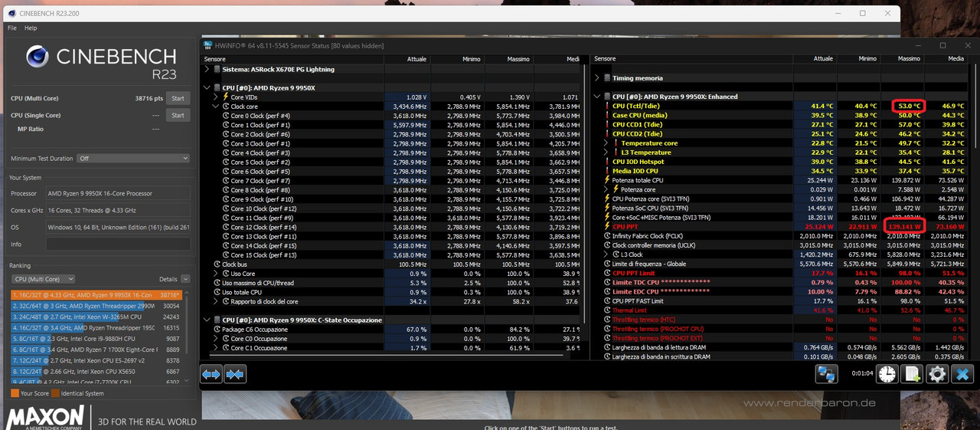Click the collapse columns arrows icon in HWiNFO
The image size is (980, 430).
point(235,374)
